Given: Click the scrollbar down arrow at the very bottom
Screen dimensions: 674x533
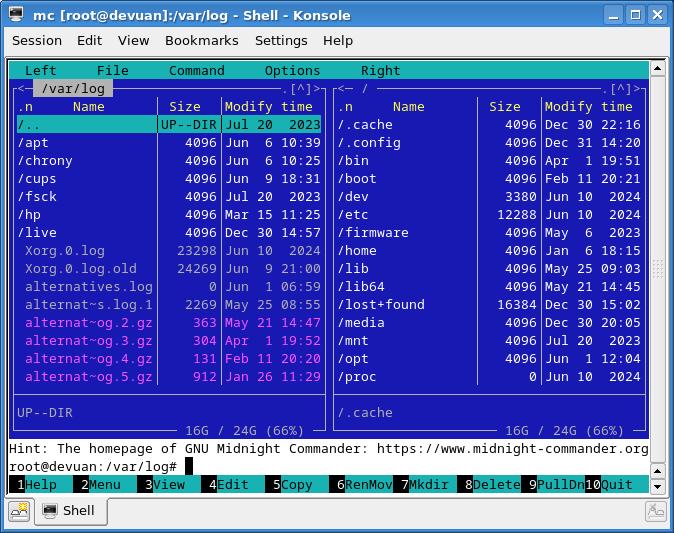Looking at the screenshot, I should (658, 487).
